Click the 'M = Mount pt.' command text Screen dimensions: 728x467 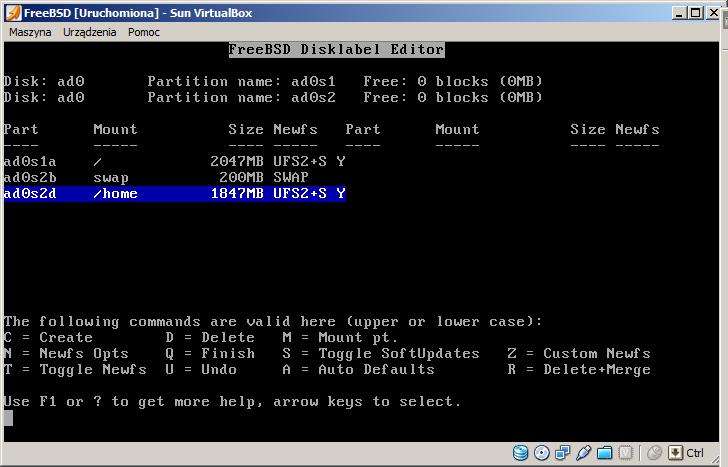340,337
